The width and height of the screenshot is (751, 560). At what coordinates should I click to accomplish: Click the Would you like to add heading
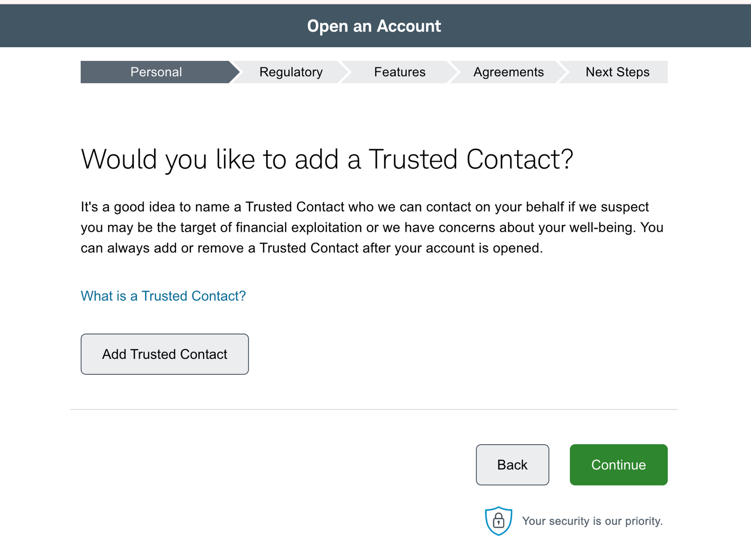[x=327, y=159]
